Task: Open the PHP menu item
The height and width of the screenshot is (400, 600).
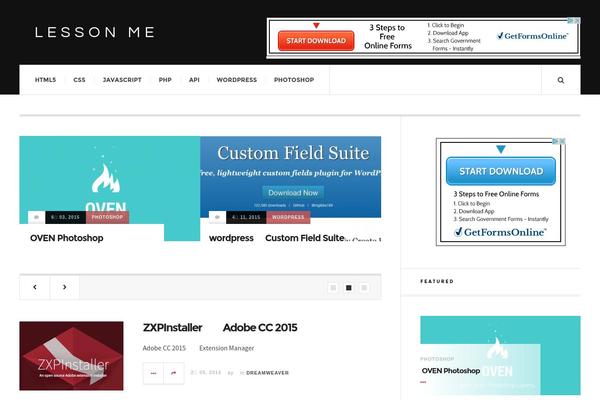Action: [x=165, y=80]
